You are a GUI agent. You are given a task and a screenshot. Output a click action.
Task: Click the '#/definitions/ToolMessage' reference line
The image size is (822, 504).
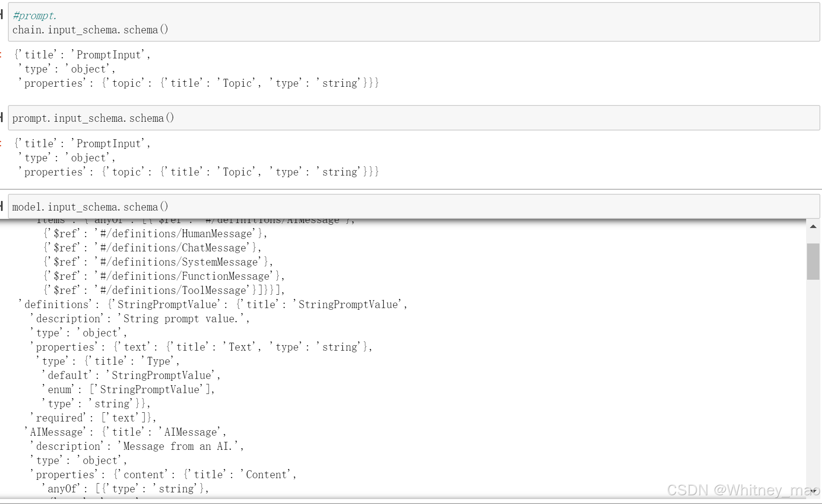[x=163, y=291]
